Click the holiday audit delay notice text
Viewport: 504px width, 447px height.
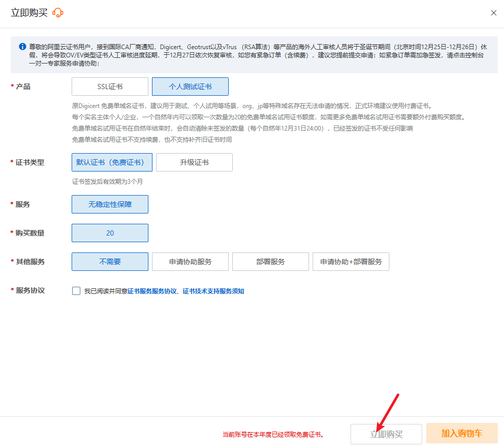click(256, 55)
